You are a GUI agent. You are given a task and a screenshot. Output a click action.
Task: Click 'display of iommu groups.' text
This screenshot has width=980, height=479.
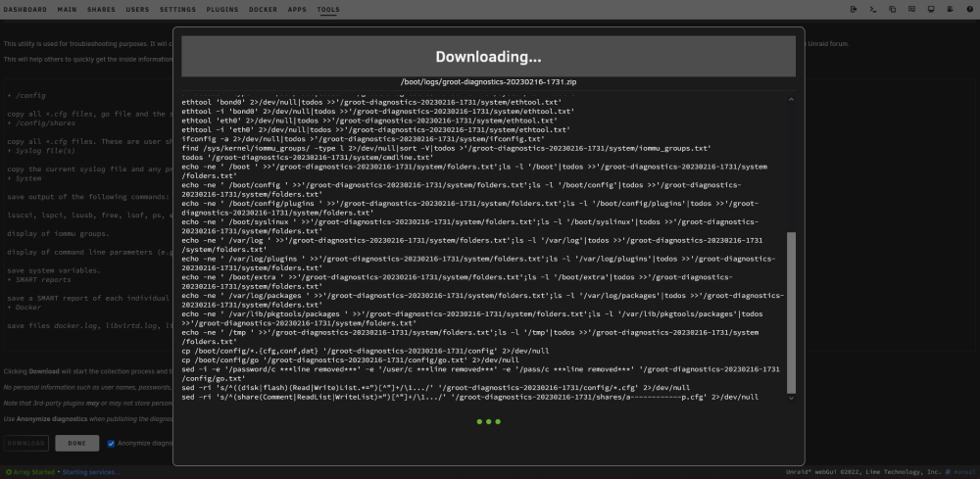58,233
